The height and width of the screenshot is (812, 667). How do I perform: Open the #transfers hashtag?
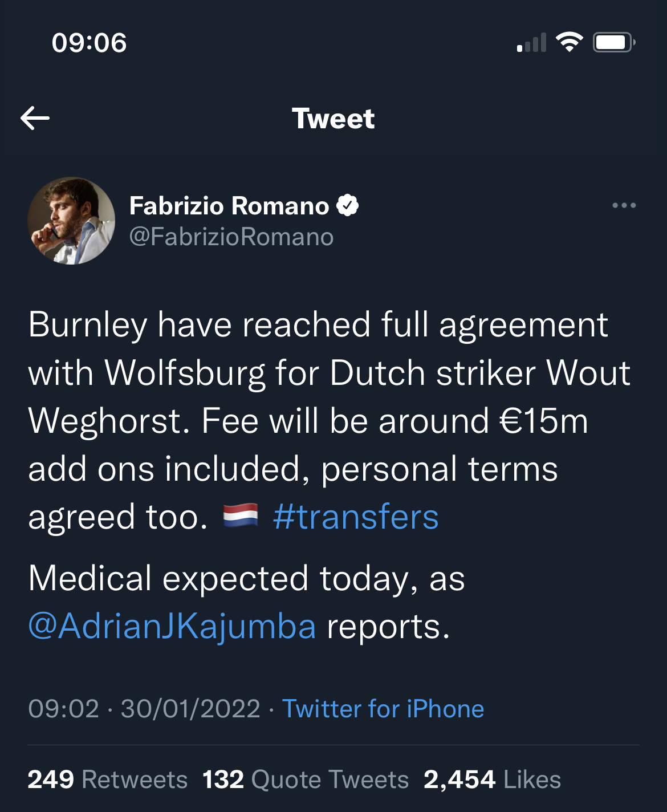[x=356, y=517]
